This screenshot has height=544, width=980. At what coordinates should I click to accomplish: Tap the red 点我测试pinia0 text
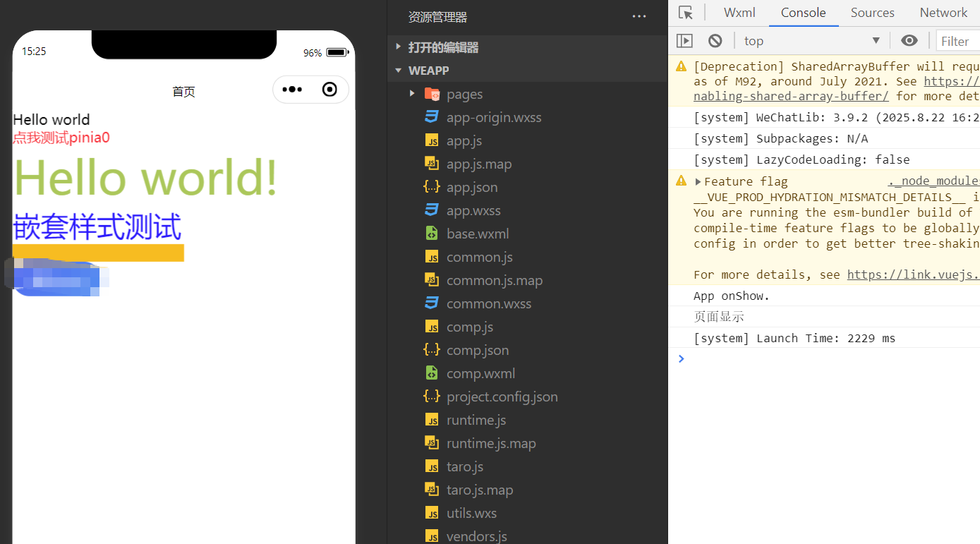point(61,138)
